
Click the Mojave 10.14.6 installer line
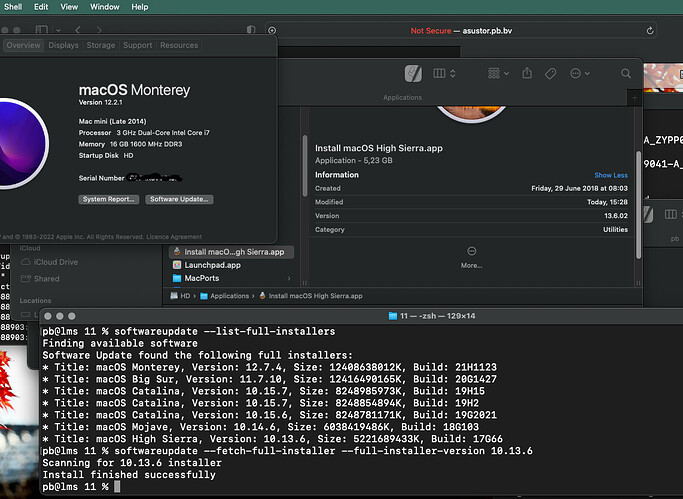click(x=260, y=427)
